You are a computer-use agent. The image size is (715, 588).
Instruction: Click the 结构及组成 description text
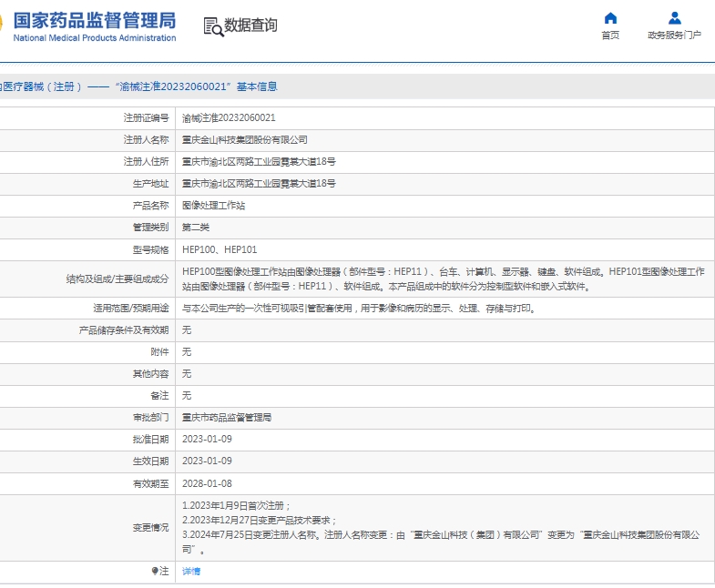click(444, 279)
